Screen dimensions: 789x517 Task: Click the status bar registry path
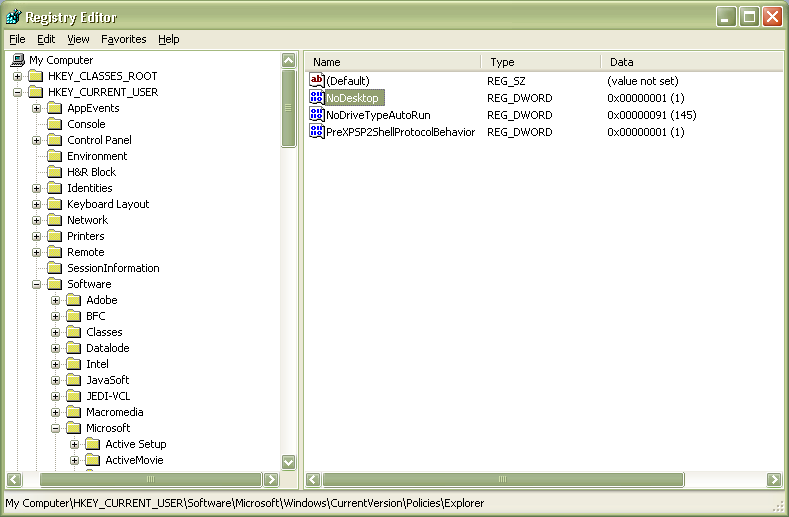[x=245, y=503]
